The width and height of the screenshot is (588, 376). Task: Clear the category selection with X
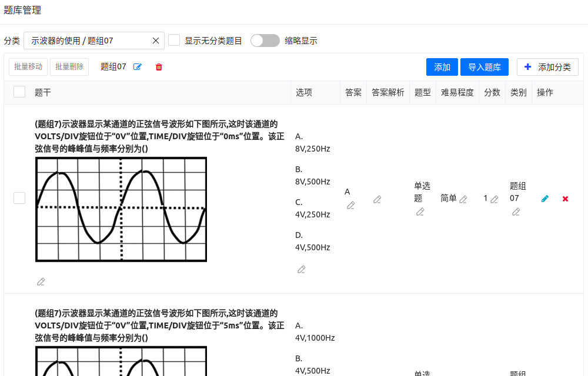pos(156,41)
